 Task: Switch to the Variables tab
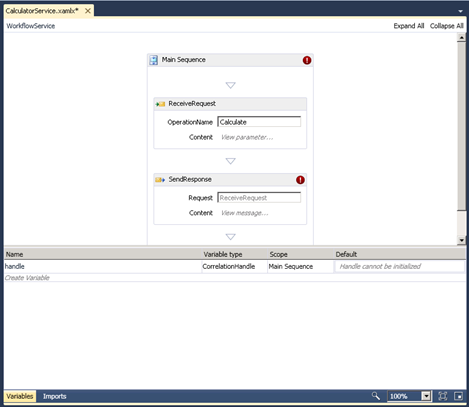(x=20, y=396)
